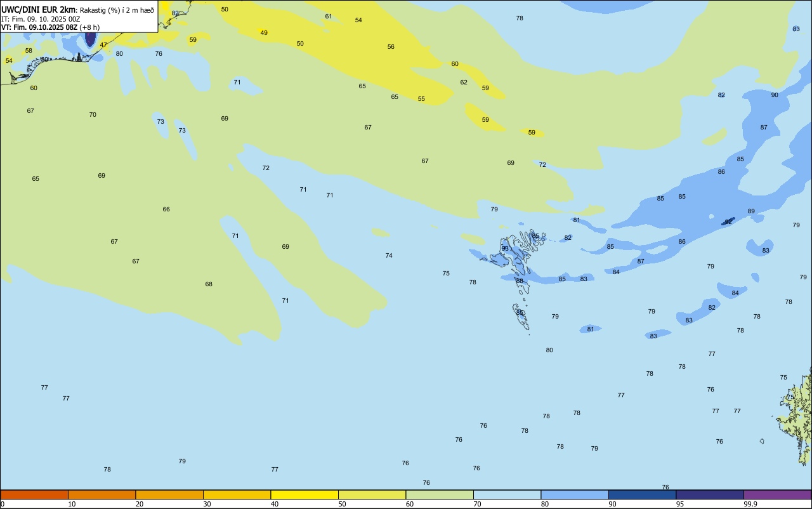Click the map value '68' in green area
The height and width of the screenshot is (509, 812).
[209, 284]
